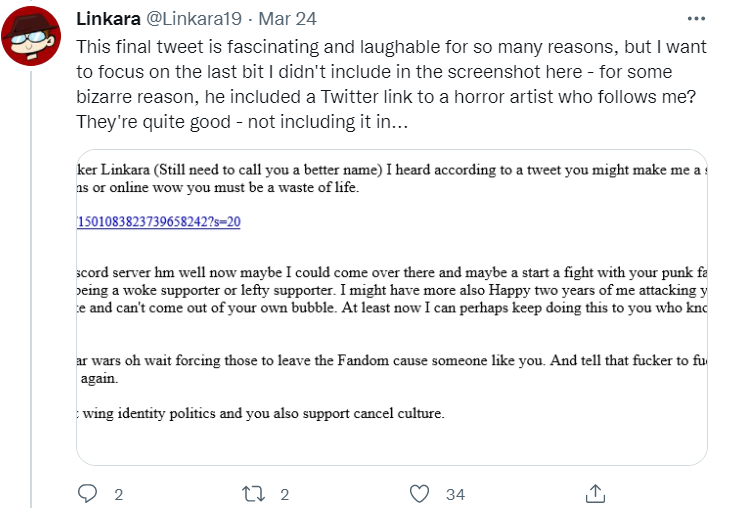
Task: Click the reply count number 2
Action: 119,495
